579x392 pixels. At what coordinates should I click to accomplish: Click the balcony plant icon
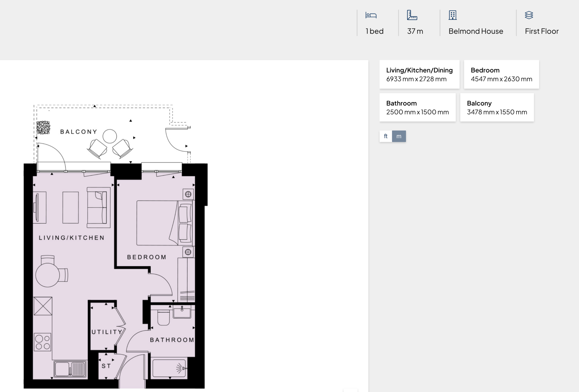coord(43,128)
